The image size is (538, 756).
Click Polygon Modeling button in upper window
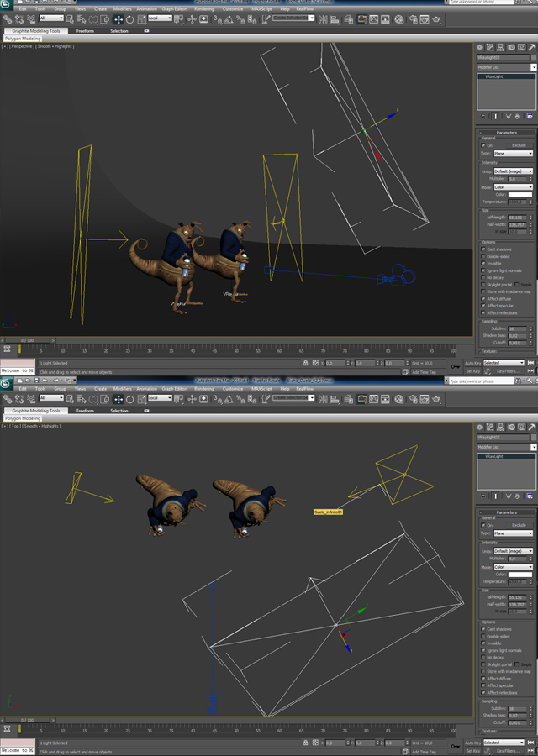coord(24,39)
